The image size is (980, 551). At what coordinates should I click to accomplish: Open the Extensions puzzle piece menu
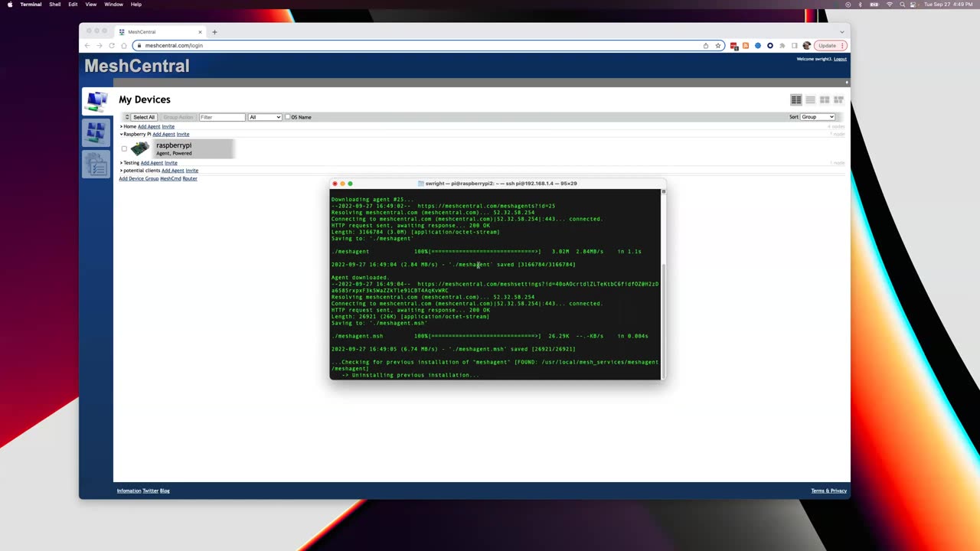click(782, 45)
